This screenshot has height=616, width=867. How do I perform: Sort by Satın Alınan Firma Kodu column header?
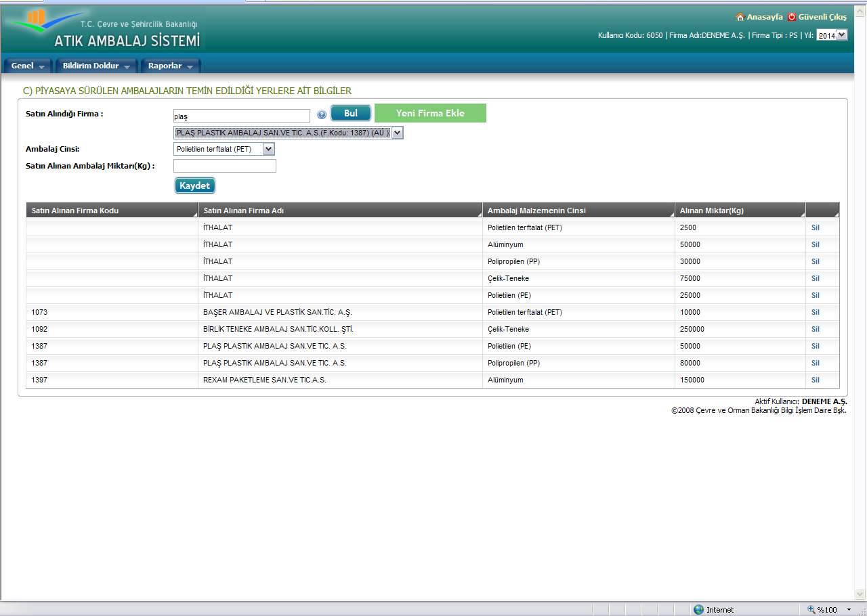click(112, 211)
